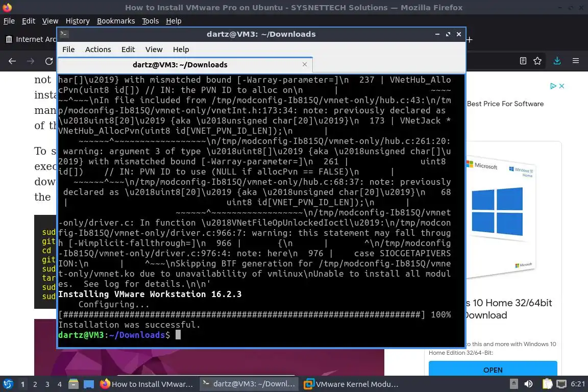588x392 pixels.
Task: Switch to the VMware Kernel Module taskbar entry
Action: 351,384
